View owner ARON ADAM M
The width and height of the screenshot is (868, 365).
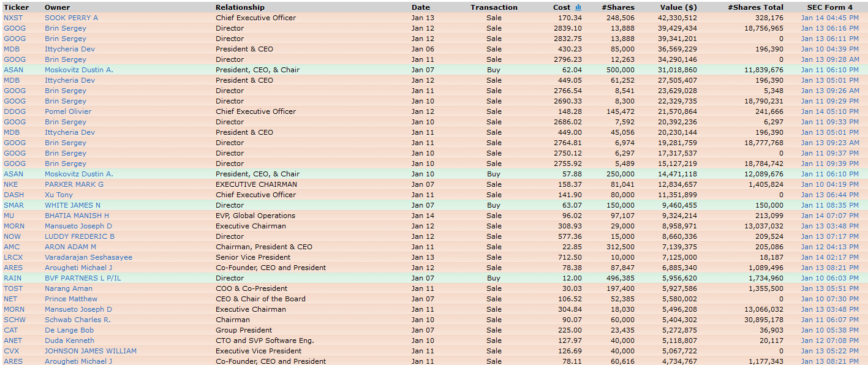click(x=70, y=247)
